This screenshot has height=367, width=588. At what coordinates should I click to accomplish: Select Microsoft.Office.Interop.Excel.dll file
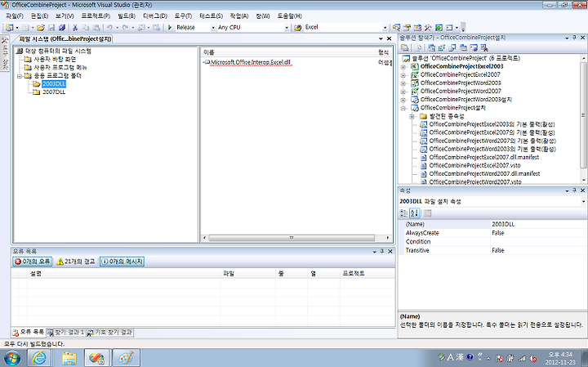tap(251, 62)
